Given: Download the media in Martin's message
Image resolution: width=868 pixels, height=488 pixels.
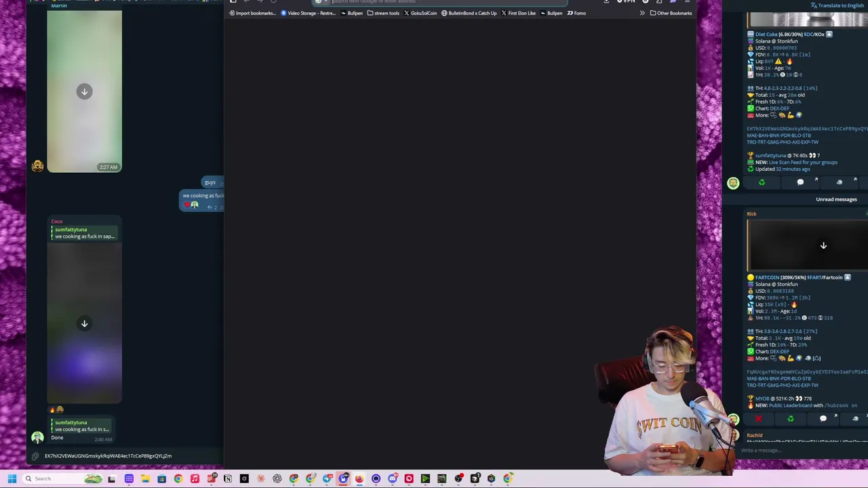Looking at the screenshot, I should click(x=84, y=91).
